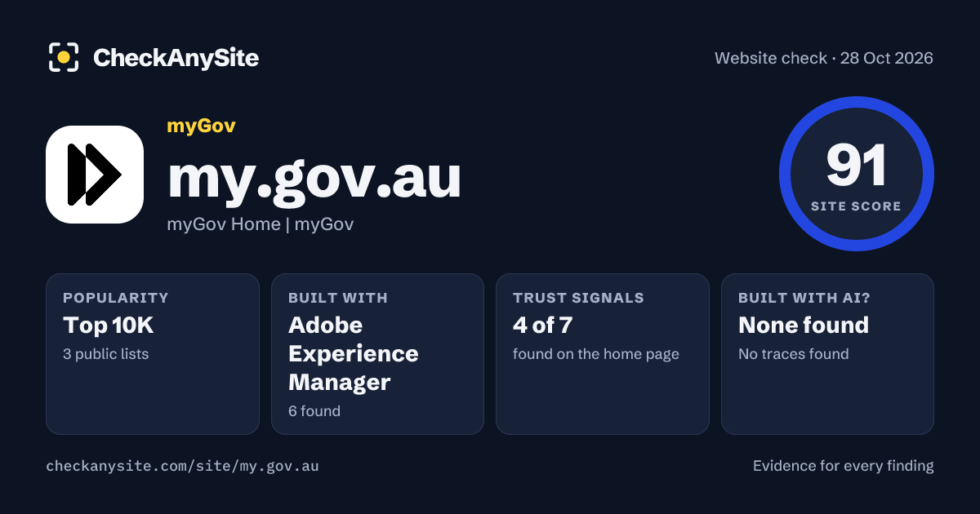This screenshot has height=514, width=980.
Task: Click the "myGov Home | myGov" page title
Action: tap(261, 224)
